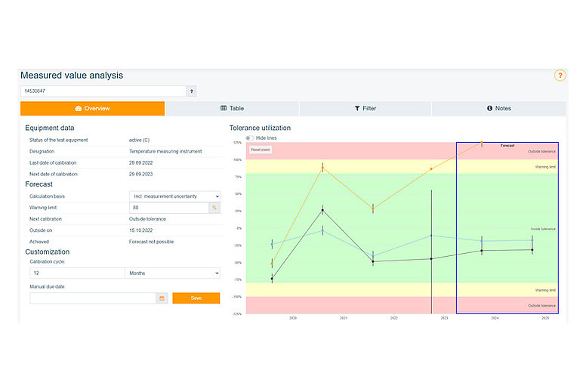Toggle the Hide lines switch

tap(249, 138)
